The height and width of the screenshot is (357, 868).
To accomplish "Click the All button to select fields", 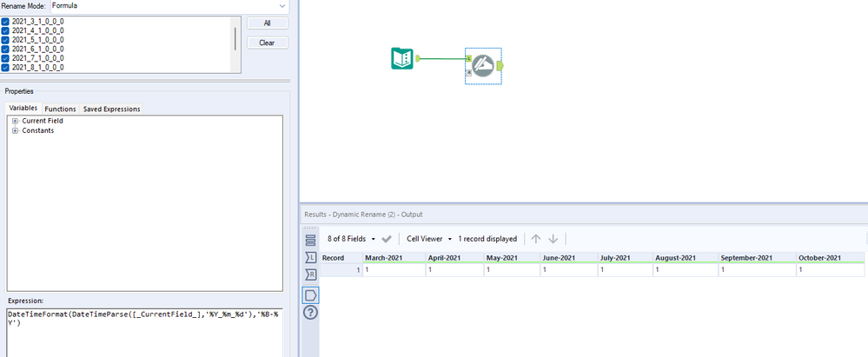I will pyautogui.click(x=268, y=23).
